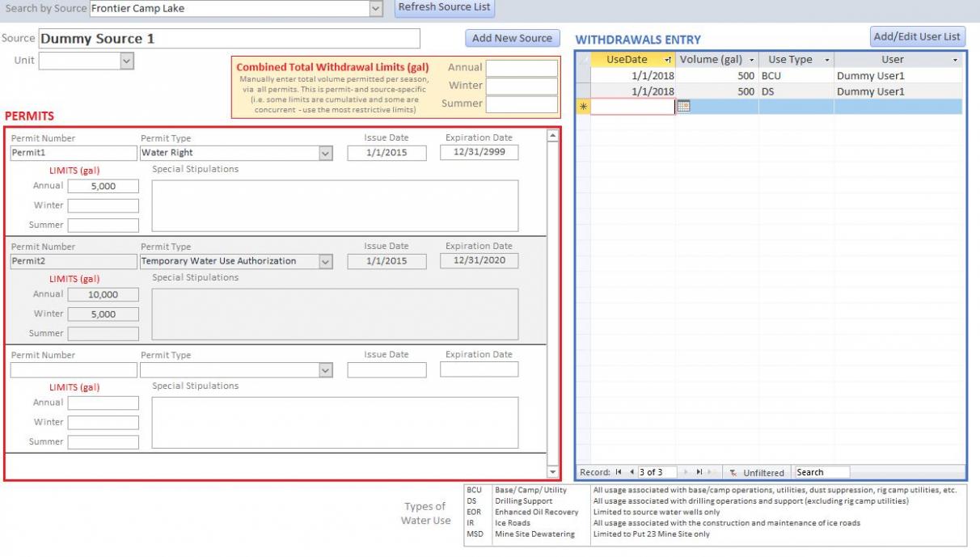Click the Unfiltered filter indicator
The width and height of the screenshot is (980, 557).
[758, 472]
